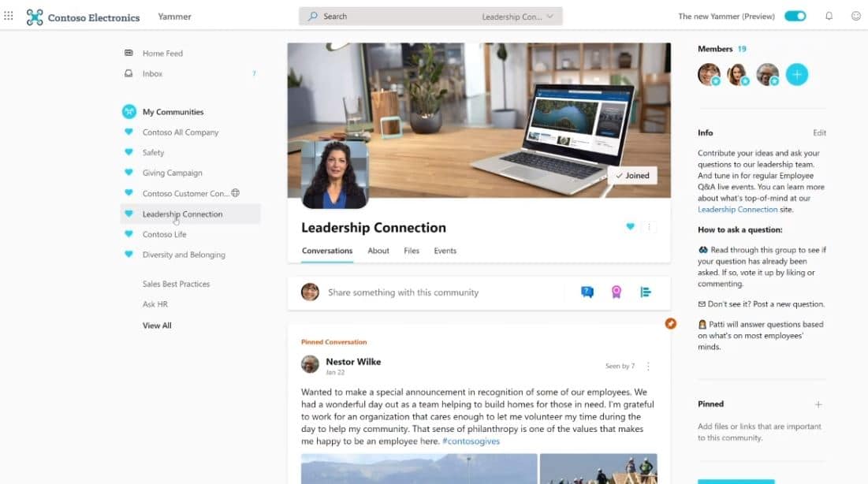
Task: Start a question post with question icon
Action: click(x=587, y=292)
